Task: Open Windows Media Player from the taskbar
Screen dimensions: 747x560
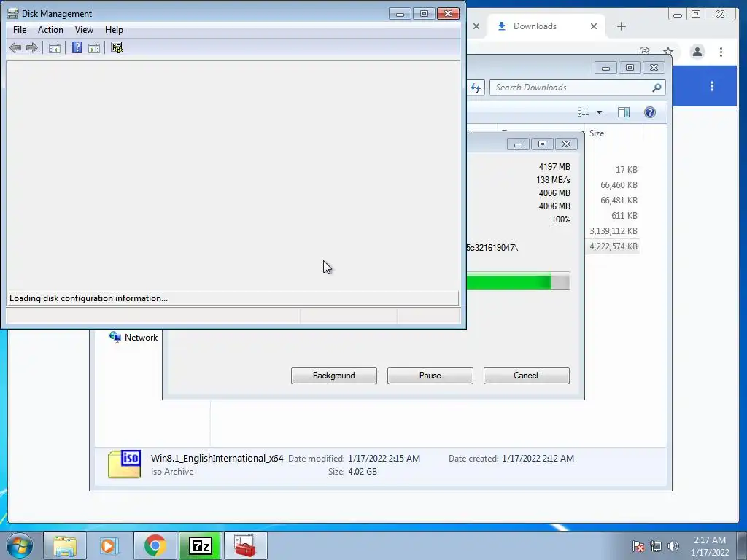Action: point(109,545)
